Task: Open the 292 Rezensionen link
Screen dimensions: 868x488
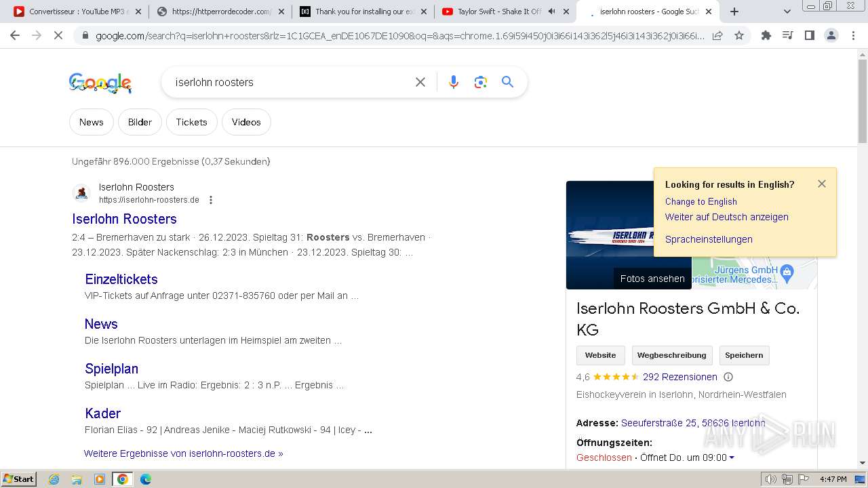Action: [679, 377]
